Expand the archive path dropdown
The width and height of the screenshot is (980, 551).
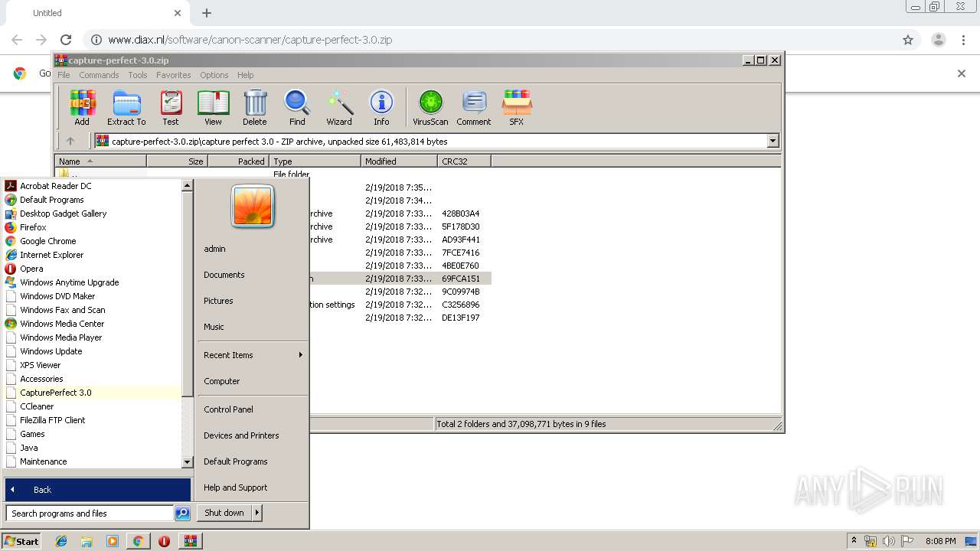tap(773, 141)
